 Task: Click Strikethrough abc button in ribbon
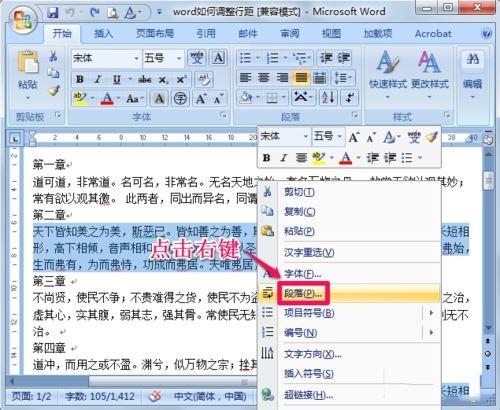(x=145, y=79)
